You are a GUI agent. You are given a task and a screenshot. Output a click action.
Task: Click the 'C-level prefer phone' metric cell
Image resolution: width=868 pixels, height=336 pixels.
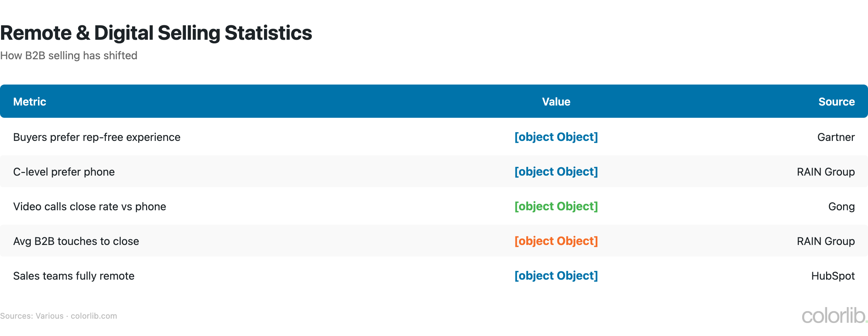coord(64,172)
